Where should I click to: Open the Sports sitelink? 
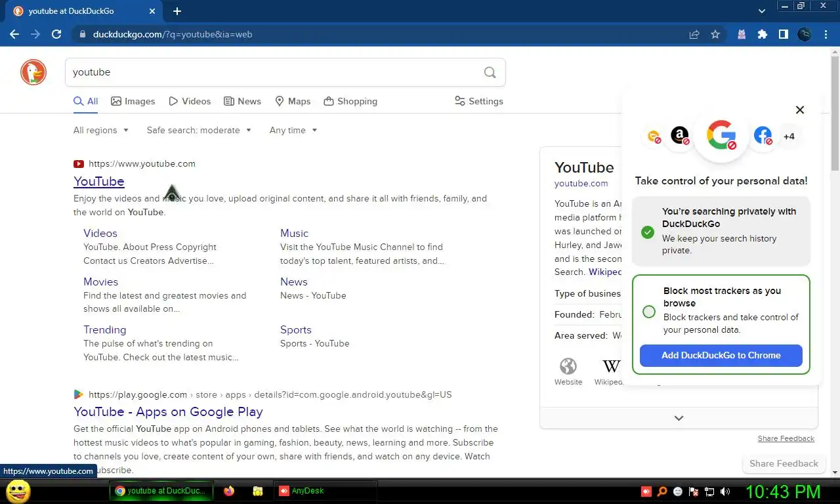[296, 329]
